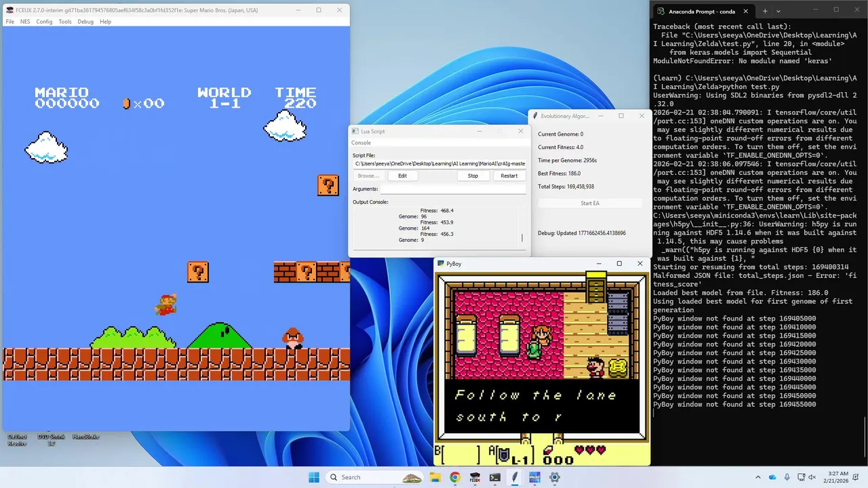The image size is (868, 488).
Task: Click the Edit button in Lua Script
Action: click(x=402, y=176)
